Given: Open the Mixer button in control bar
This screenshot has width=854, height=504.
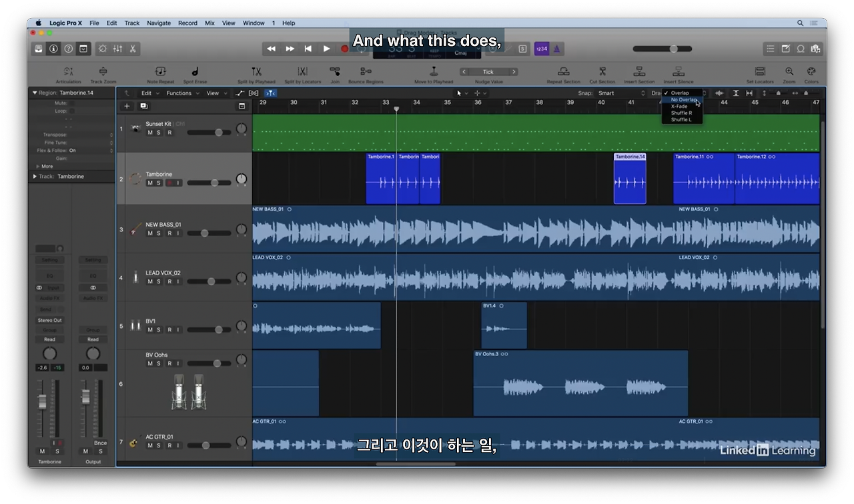Looking at the screenshot, I should [x=117, y=49].
